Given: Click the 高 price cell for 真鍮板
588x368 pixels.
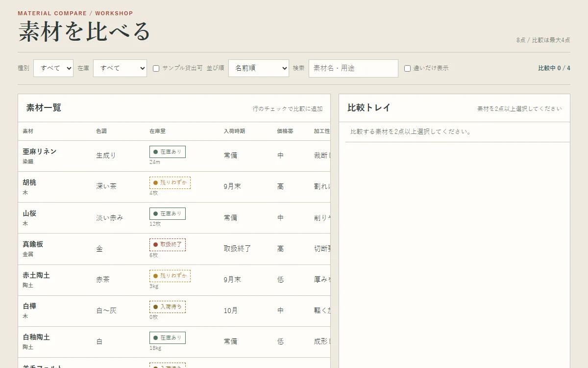Looking at the screenshot, I should coord(280,249).
